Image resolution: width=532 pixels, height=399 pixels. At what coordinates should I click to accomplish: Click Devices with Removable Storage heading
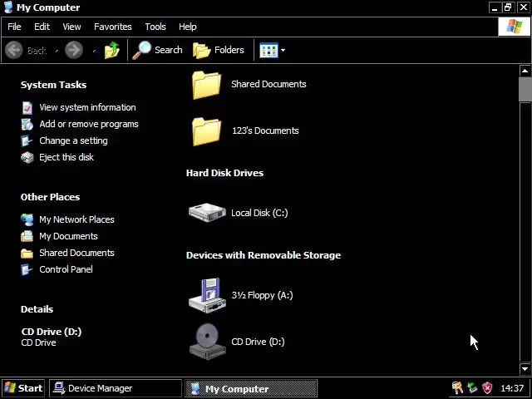pyautogui.click(x=264, y=255)
